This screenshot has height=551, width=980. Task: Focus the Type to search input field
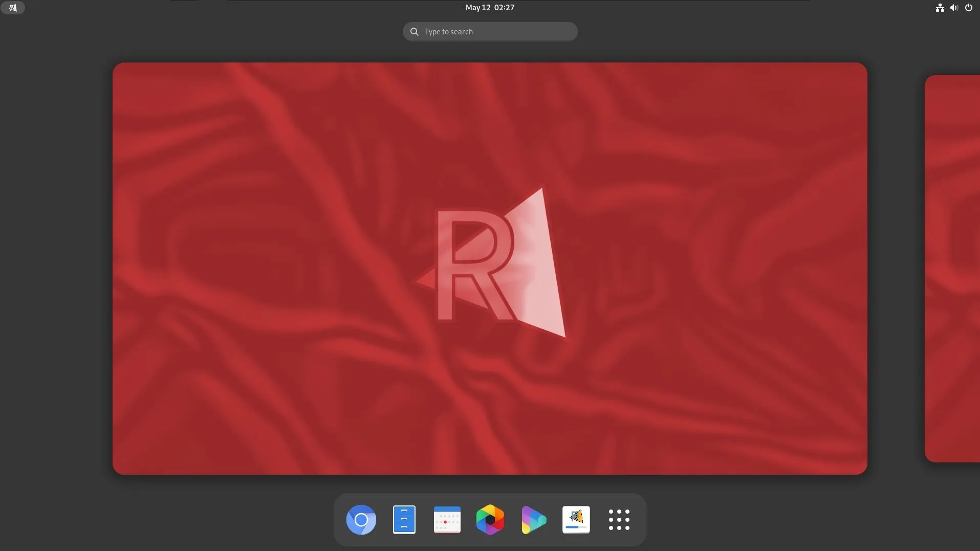coord(490,31)
